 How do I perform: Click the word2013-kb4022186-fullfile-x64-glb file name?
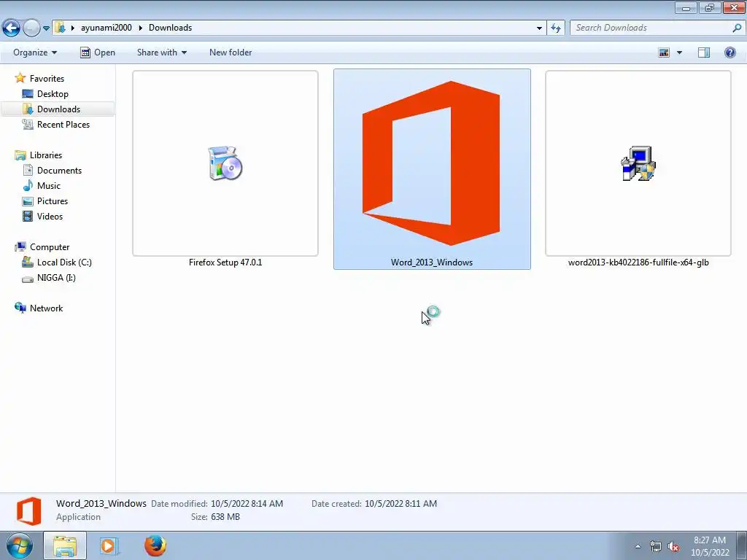tap(638, 262)
